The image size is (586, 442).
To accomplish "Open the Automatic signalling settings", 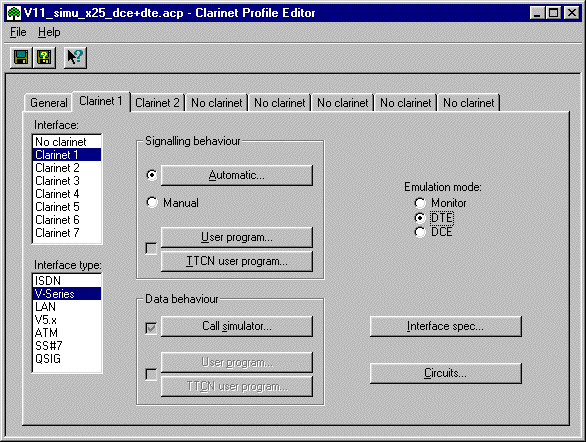I will pos(237,175).
